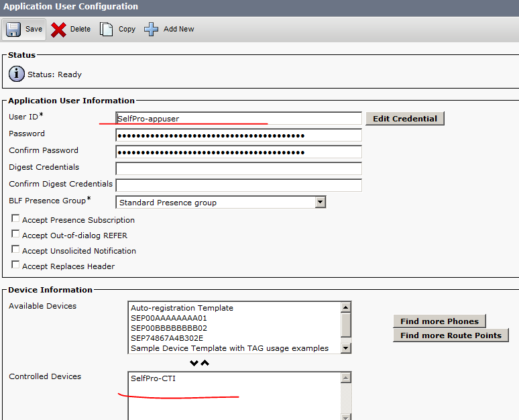Tick Accept Unsolicited Notification checkbox

click(15, 249)
